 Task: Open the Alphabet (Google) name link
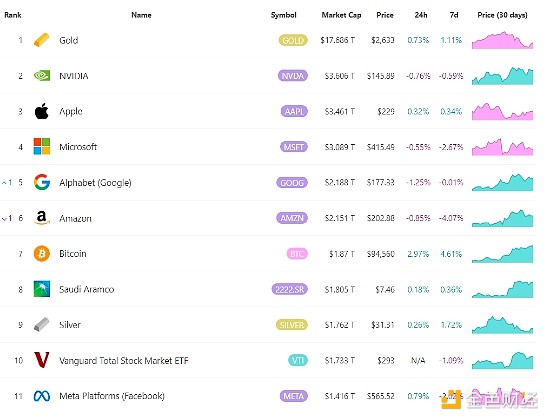[95, 183]
